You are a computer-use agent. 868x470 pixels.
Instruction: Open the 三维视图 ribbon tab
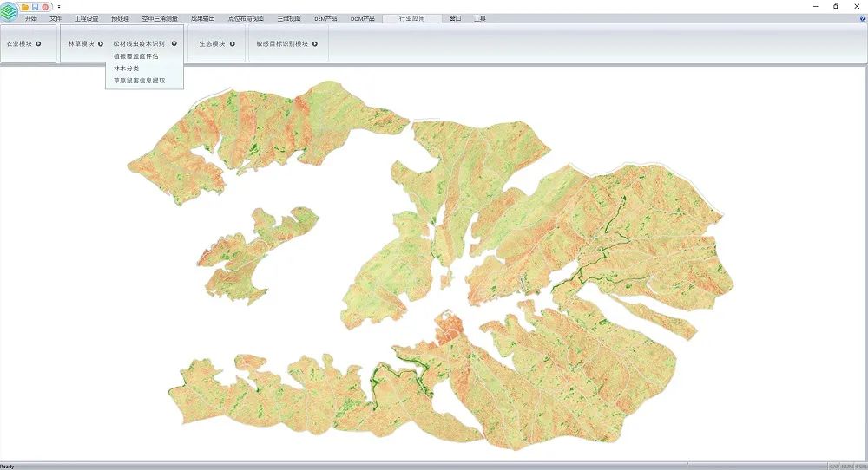point(289,18)
